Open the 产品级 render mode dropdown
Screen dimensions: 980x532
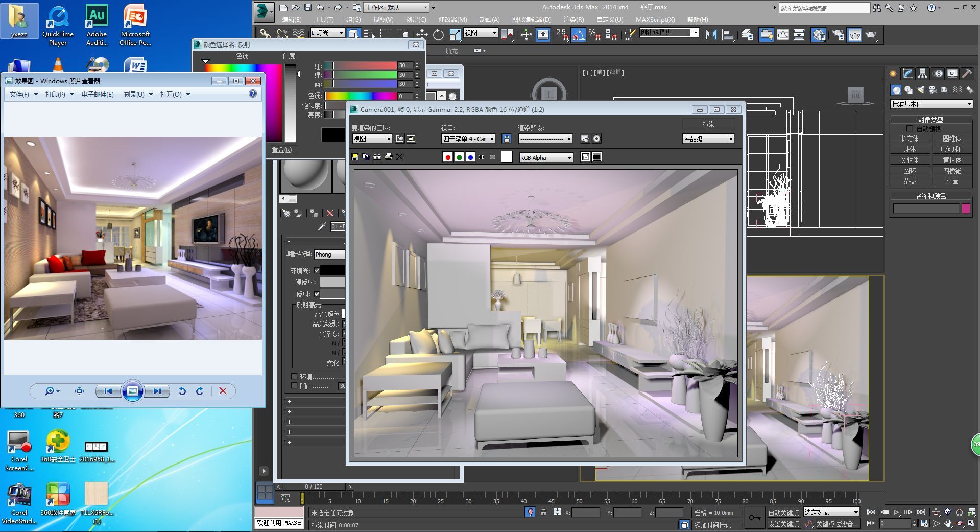708,139
